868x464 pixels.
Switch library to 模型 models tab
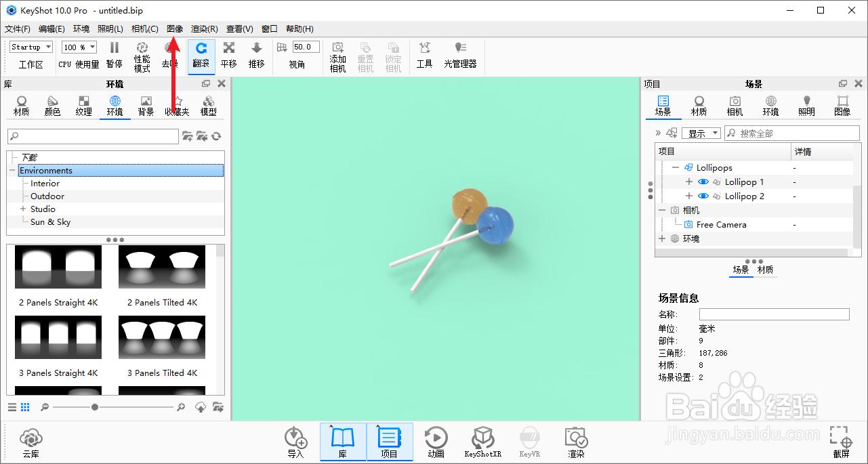(x=209, y=106)
